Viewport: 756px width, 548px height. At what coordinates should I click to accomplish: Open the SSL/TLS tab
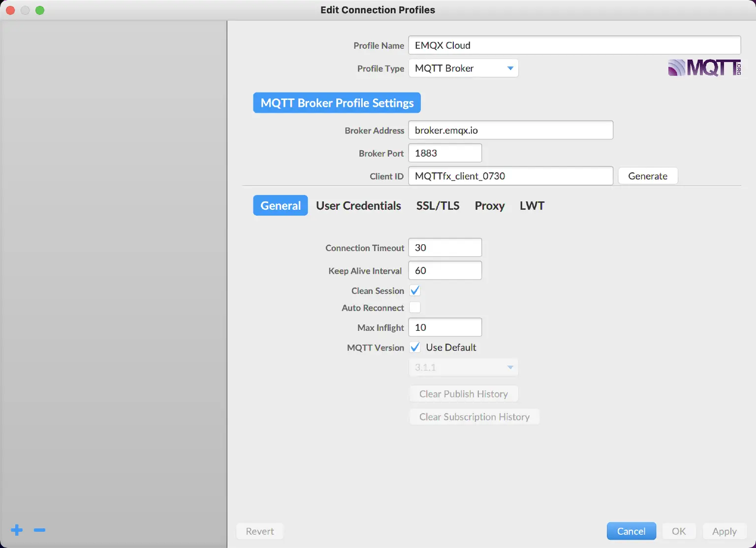click(x=438, y=205)
